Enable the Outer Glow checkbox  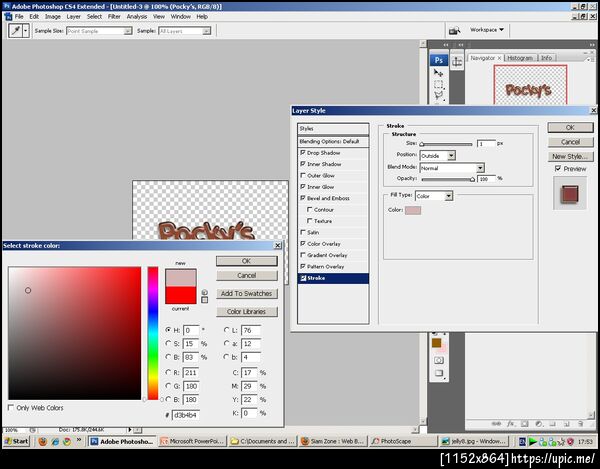click(303, 175)
